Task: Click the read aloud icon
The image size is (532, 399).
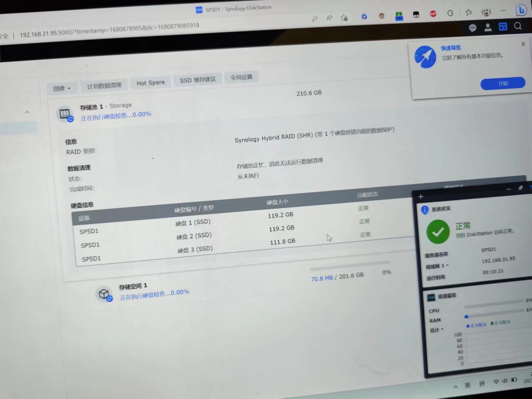Action: click(x=329, y=18)
